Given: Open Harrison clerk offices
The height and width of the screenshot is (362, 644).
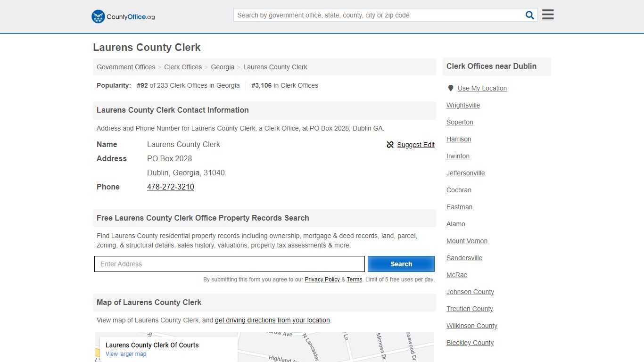Looking at the screenshot, I should click(x=459, y=139).
